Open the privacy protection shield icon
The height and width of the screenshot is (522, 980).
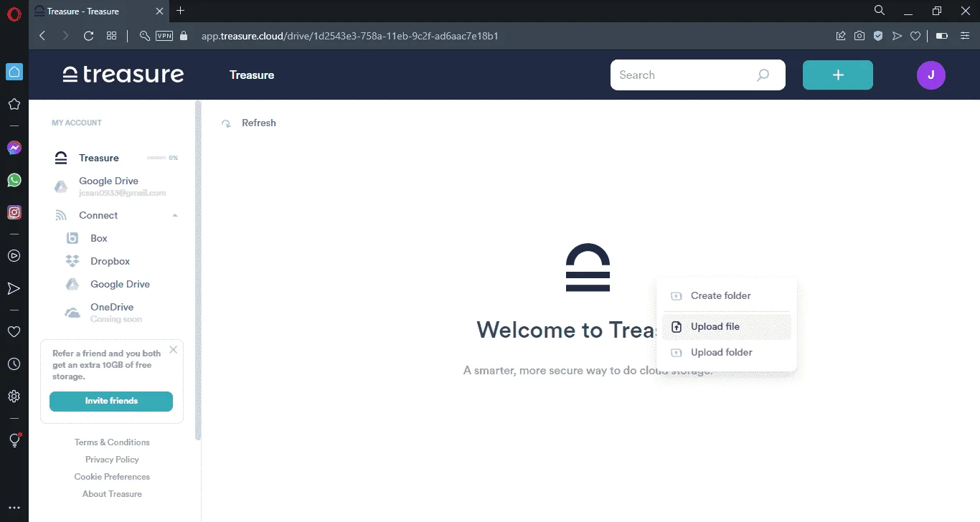[878, 36]
